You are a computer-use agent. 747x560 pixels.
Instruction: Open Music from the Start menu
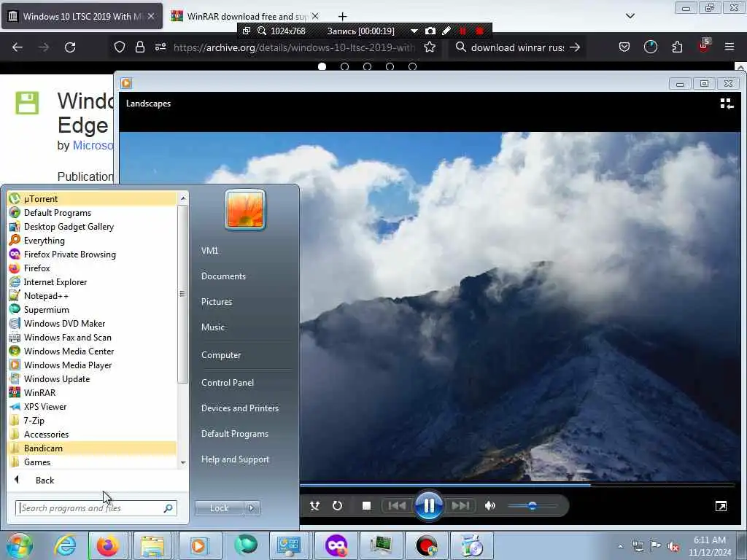click(213, 327)
